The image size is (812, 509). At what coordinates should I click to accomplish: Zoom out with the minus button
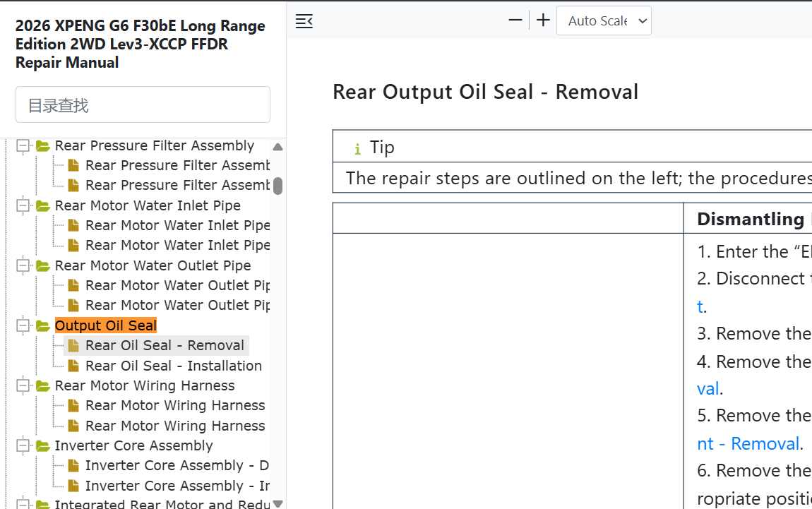(x=515, y=20)
